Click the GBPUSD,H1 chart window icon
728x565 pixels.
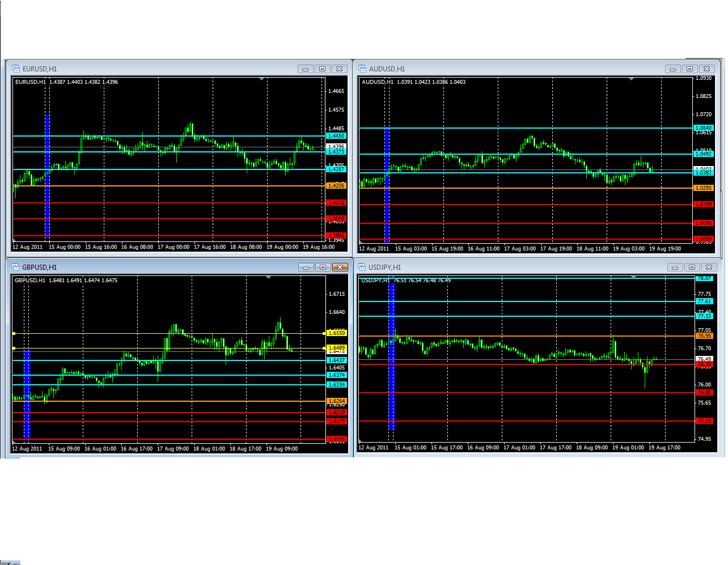pyautogui.click(x=15, y=267)
